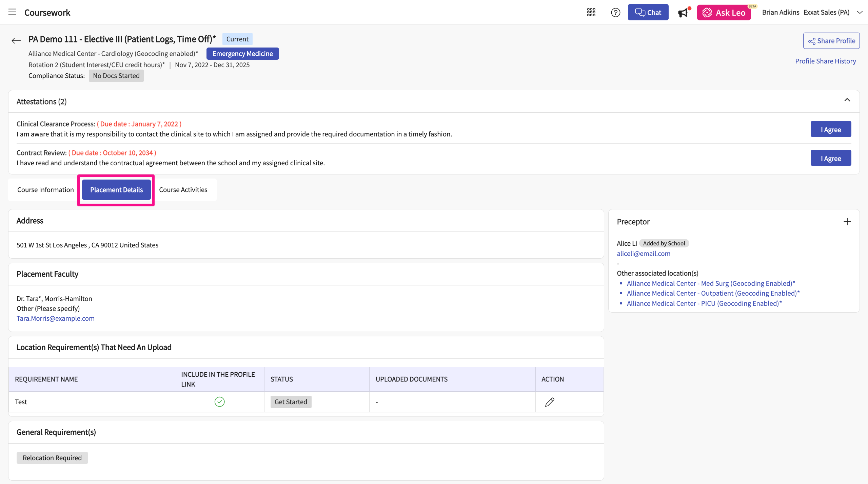Open the hamburger navigation menu
Viewport: 868px width, 484px height.
[12, 12]
